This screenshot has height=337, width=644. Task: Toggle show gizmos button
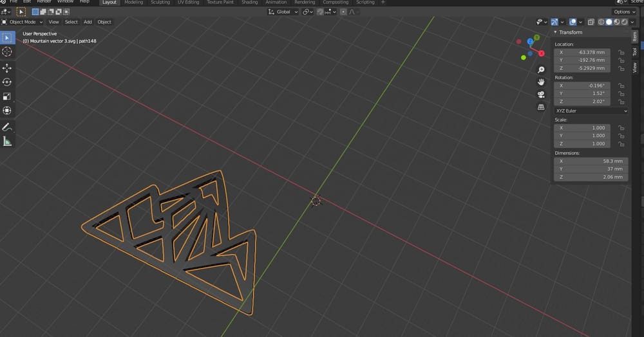point(554,22)
